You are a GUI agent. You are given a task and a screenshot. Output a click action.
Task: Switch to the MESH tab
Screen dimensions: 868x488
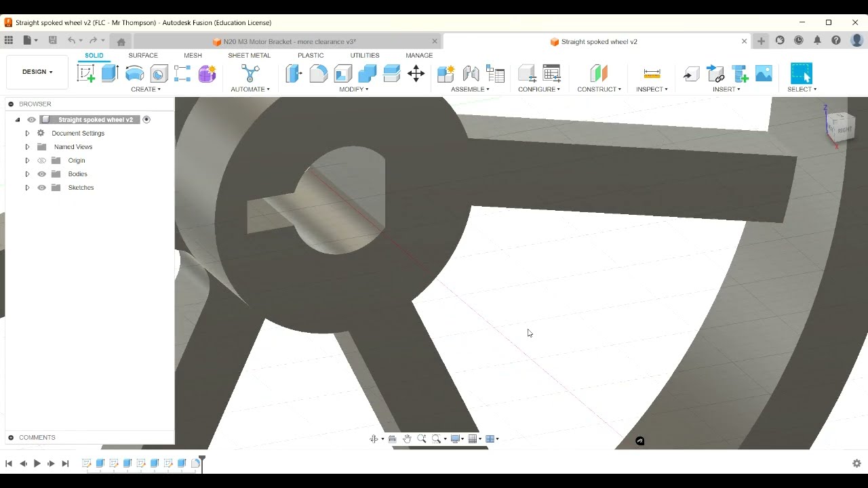tap(193, 56)
